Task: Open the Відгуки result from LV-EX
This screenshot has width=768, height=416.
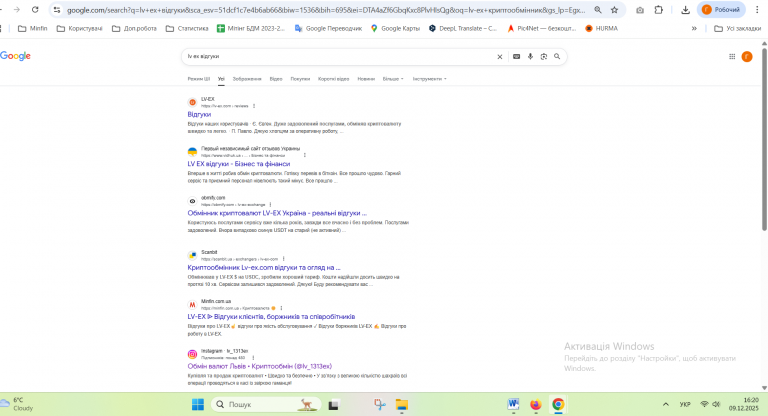Action: pos(199,115)
